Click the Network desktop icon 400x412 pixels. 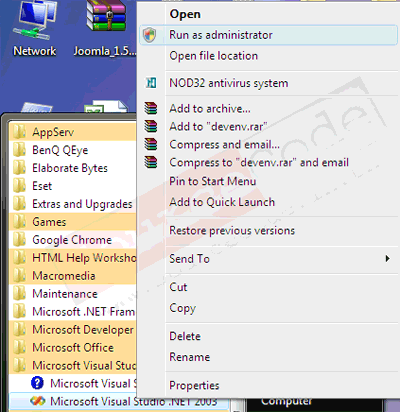(34, 28)
